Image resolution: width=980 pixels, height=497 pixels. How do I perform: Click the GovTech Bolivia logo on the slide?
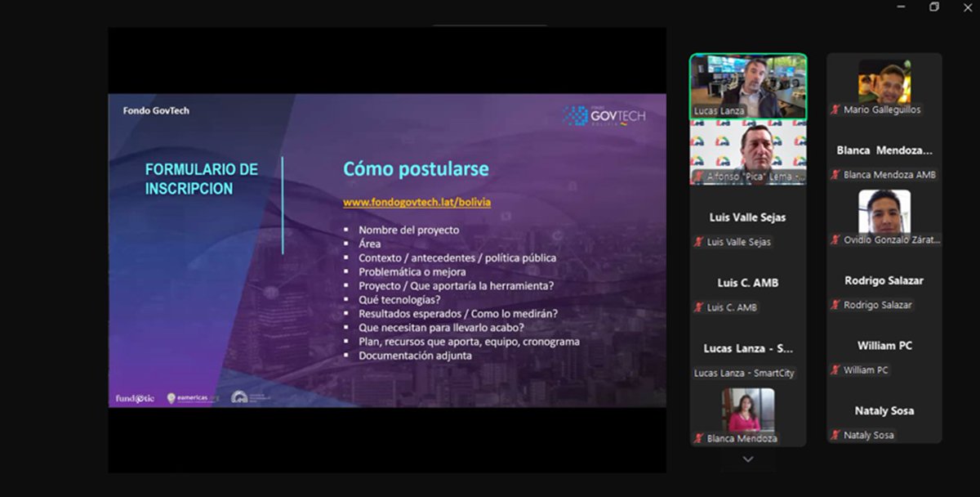click(x=604, y=115)
